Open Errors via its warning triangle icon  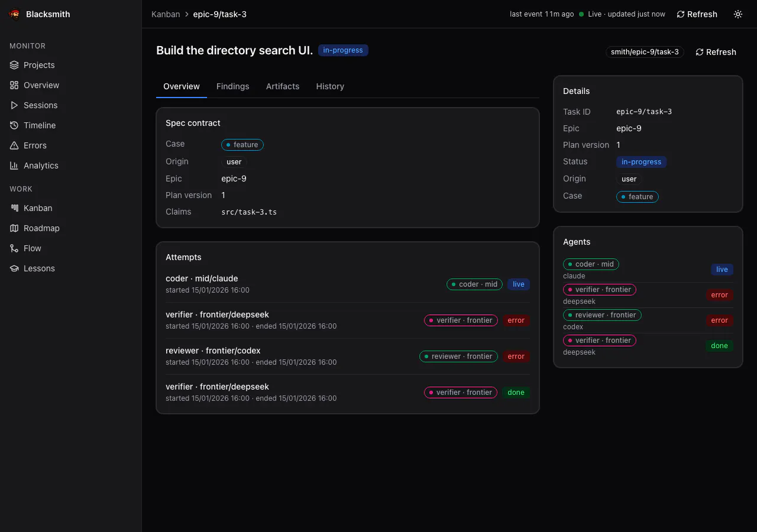pos(14,145)
